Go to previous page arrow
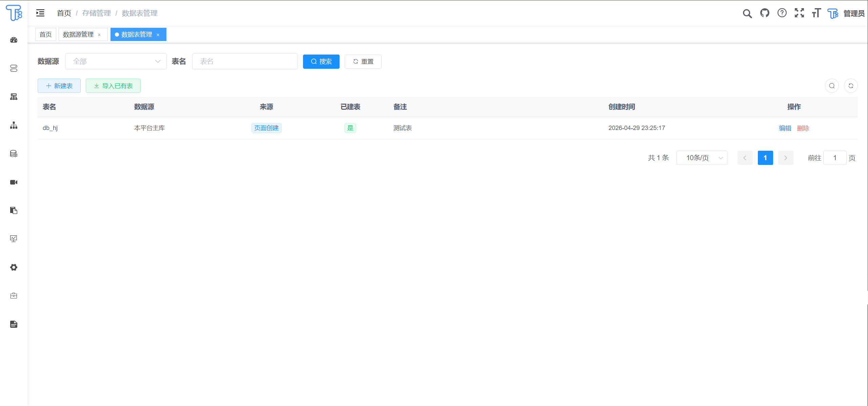 745,158
